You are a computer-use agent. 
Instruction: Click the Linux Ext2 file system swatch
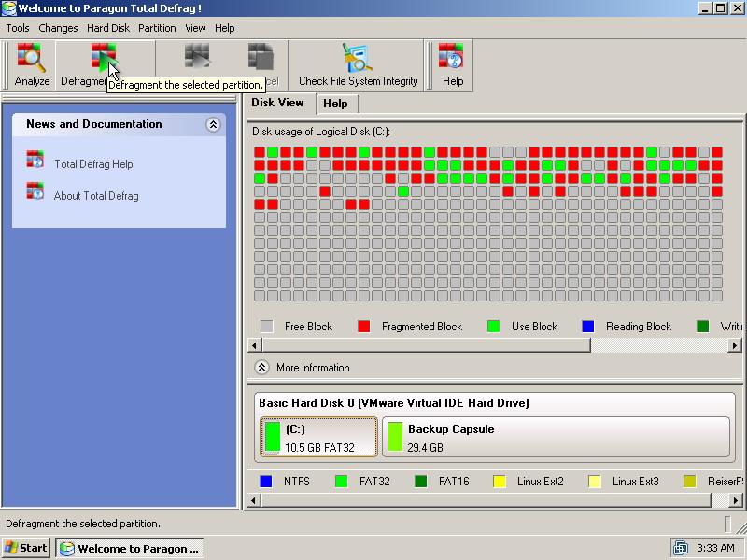point(500,482)
